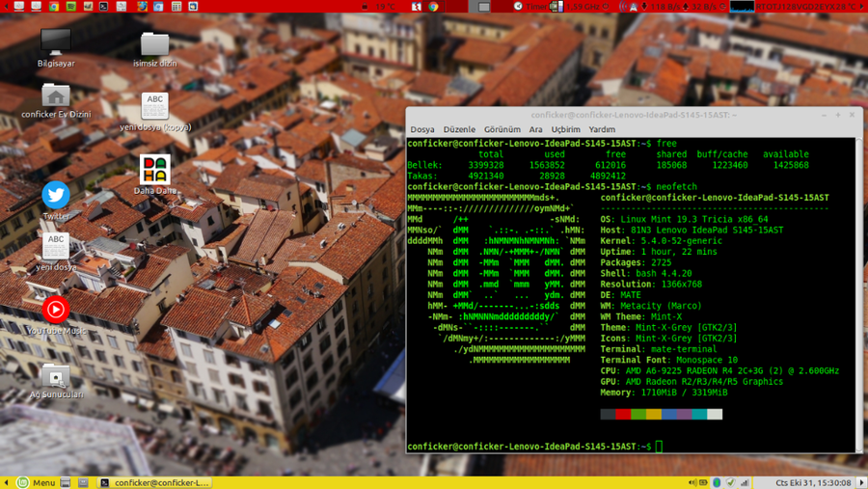Screen dimensions: 868x489
Task: Click the show desktop button in bottom panel
Action: (65, 482)
